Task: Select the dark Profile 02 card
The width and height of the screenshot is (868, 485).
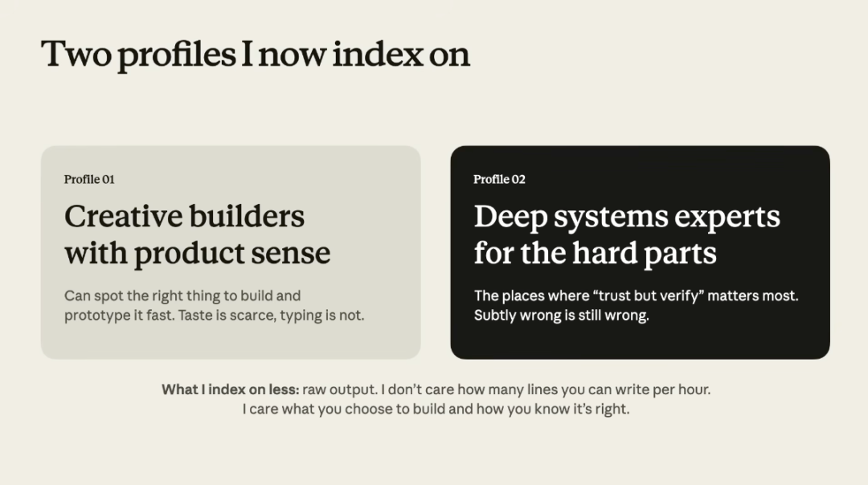Action: coord(640,252)
